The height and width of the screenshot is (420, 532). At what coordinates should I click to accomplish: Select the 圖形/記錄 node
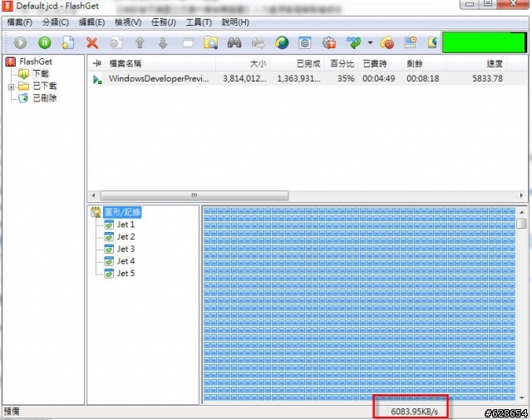coord(122,212)
